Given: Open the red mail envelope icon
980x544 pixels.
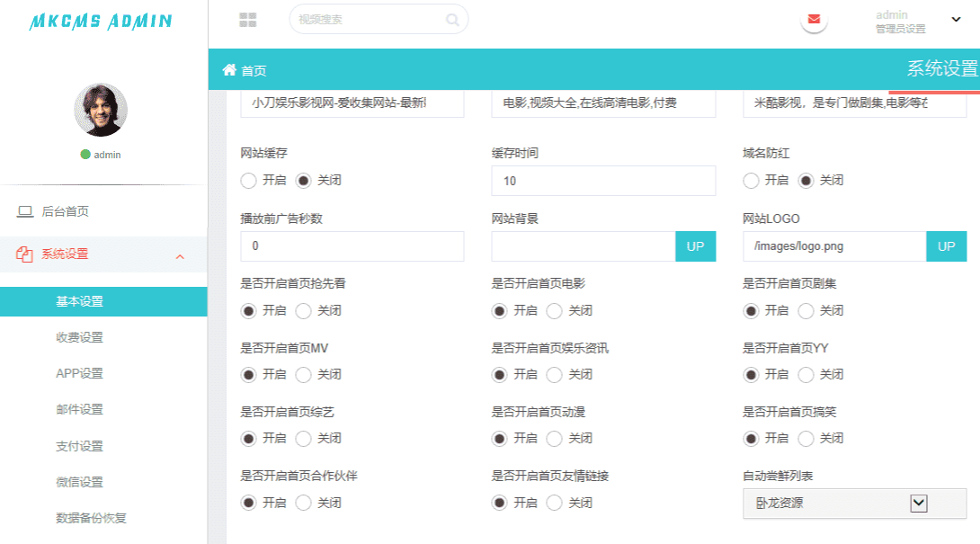Looking at the screenshot, I should click(814, 19).
